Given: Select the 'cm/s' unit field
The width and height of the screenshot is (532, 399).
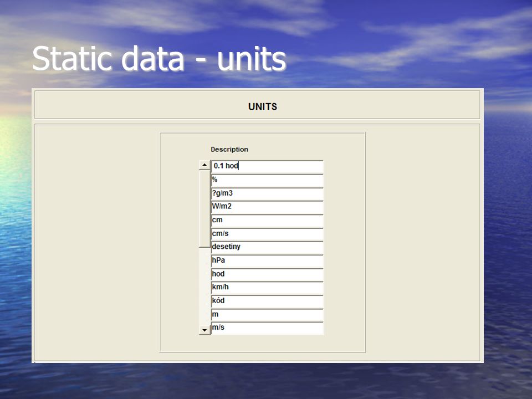Looking at the screenshot, I should pyautogui.click(x=267, y=234).
